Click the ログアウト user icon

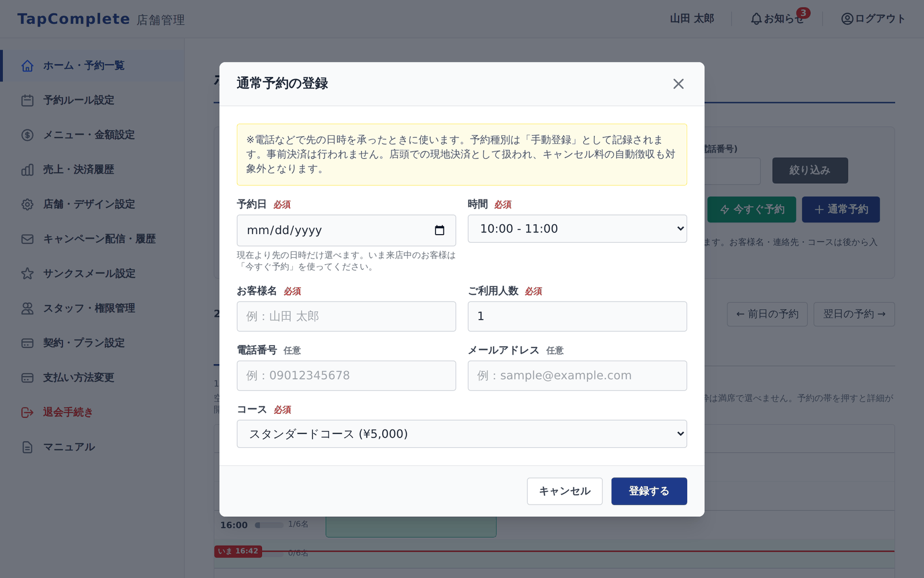[847, 19]
